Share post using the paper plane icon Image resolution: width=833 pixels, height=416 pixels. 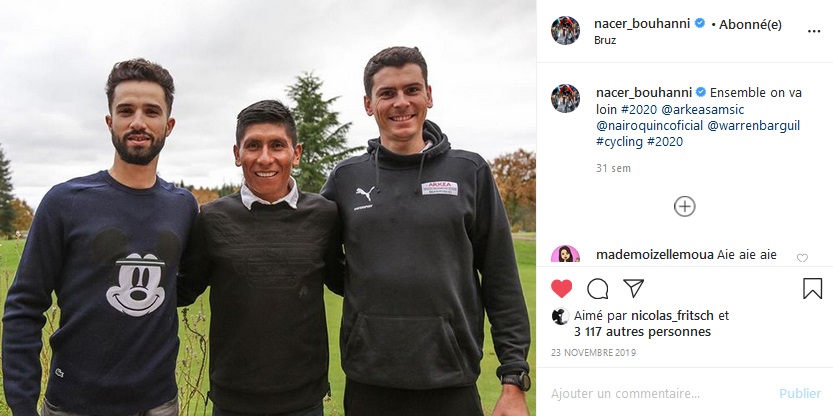(x=633, y=288)
